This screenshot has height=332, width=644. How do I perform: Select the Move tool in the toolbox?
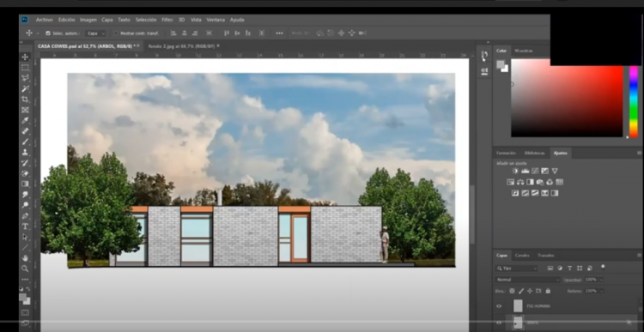click(x=25, y=57)
